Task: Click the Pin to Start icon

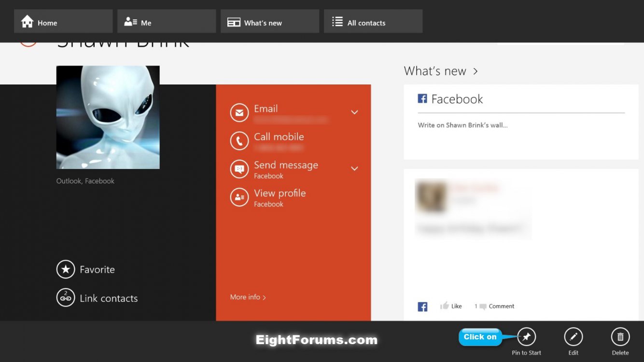Action: pos(526,337)
